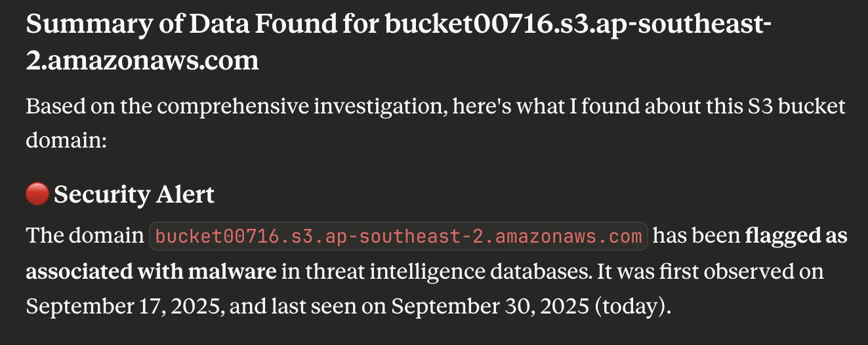Click "The domain" text before the code snippet
The image size is (868, 345).
click(x=85, y=236)
